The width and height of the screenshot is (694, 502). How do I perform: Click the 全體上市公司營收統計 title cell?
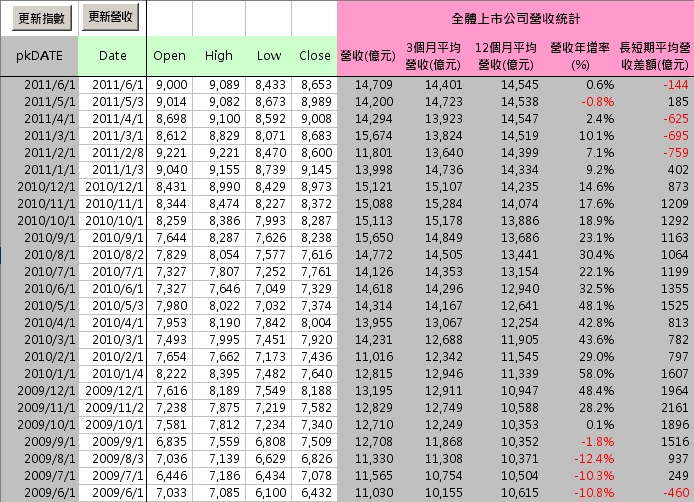[516, 19]
